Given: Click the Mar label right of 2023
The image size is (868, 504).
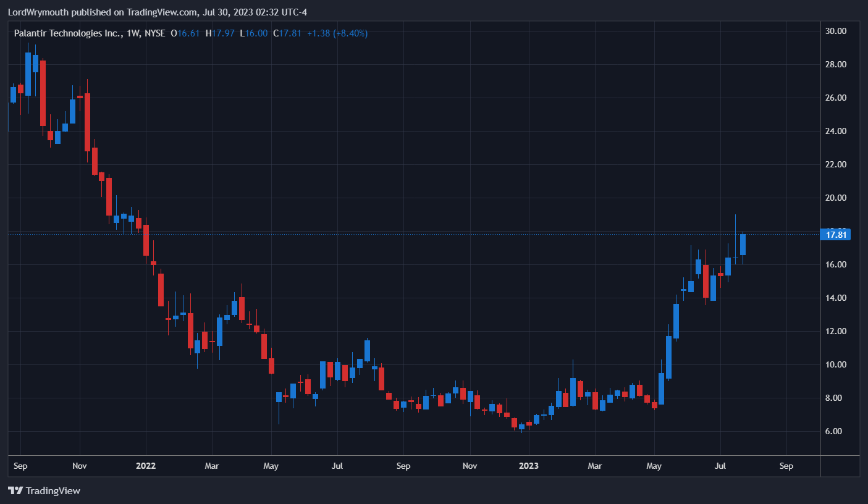Looking at the screenshot, I should coord(595,466).
